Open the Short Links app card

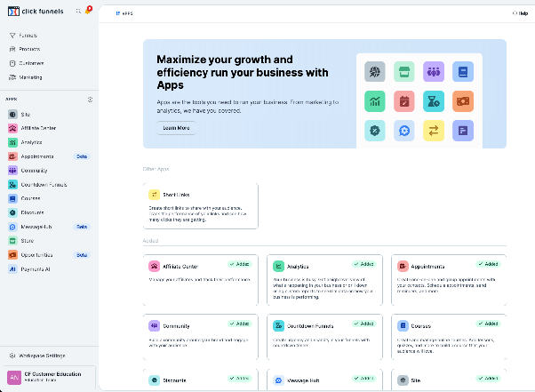click(x=201, y=206)
